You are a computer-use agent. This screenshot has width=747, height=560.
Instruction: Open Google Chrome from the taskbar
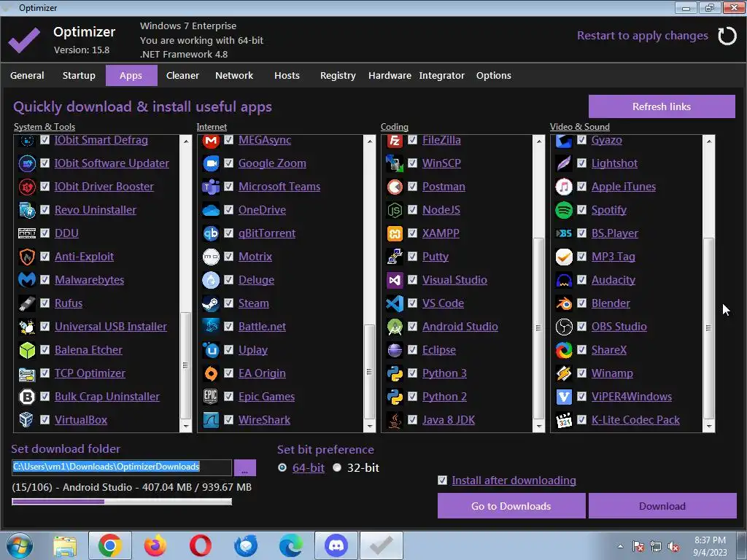(110, 545)
